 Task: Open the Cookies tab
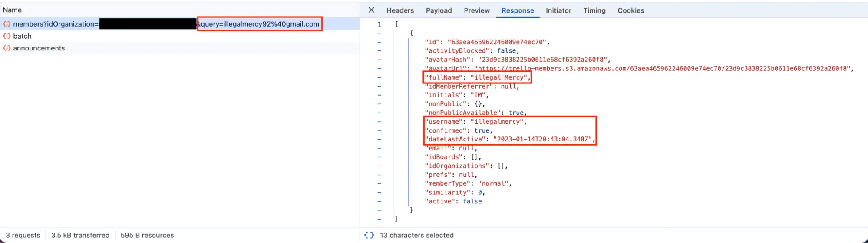point(630,10)
